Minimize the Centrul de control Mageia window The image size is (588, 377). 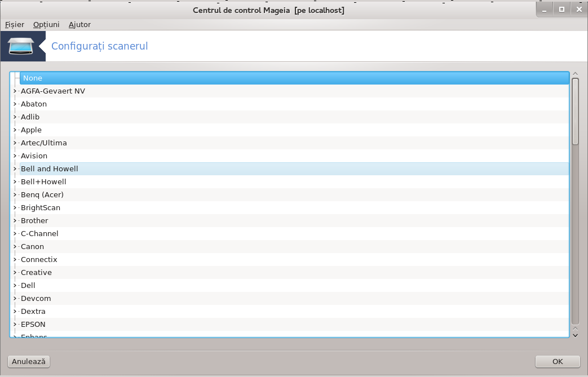tap(545, 10)
